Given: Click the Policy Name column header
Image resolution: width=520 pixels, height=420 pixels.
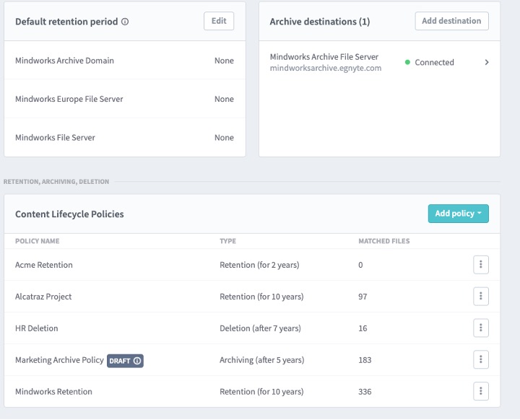Looking at the screenshot, I should click(37, 241).
